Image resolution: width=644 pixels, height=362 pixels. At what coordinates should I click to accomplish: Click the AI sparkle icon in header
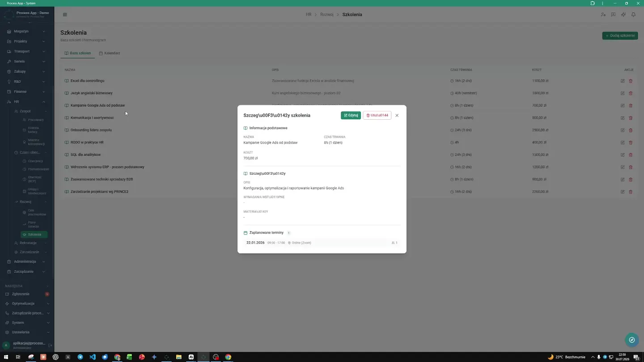623,14
